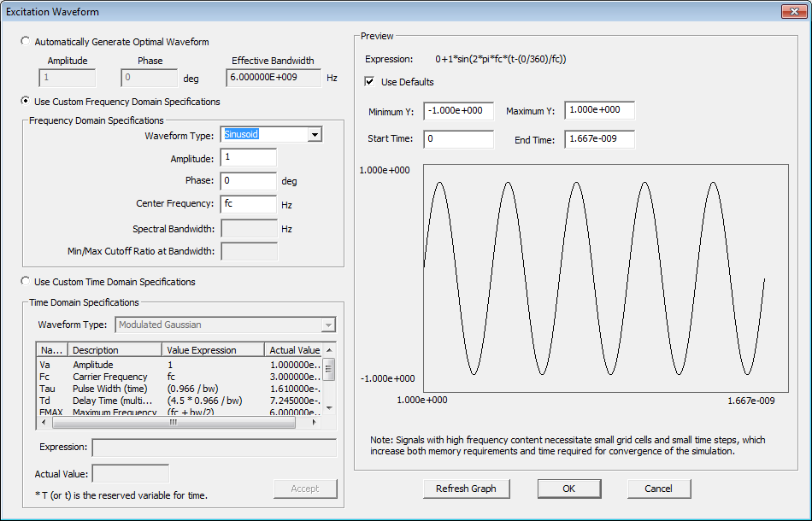Uncheck the Use Defaults checkbox
Screen dimensions: 812x521
pyautogui.click(x=369, y=82)
